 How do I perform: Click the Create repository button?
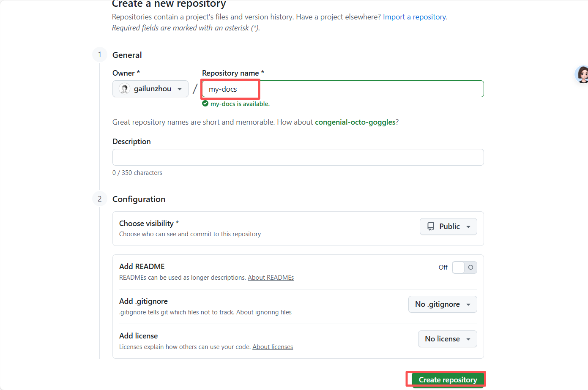coord(448,379)
